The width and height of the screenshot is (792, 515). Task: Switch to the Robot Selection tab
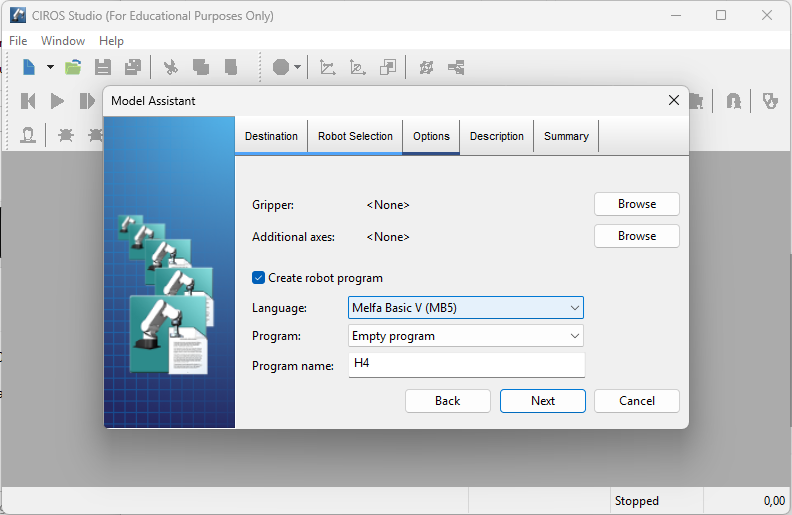[x=355, y=136]
